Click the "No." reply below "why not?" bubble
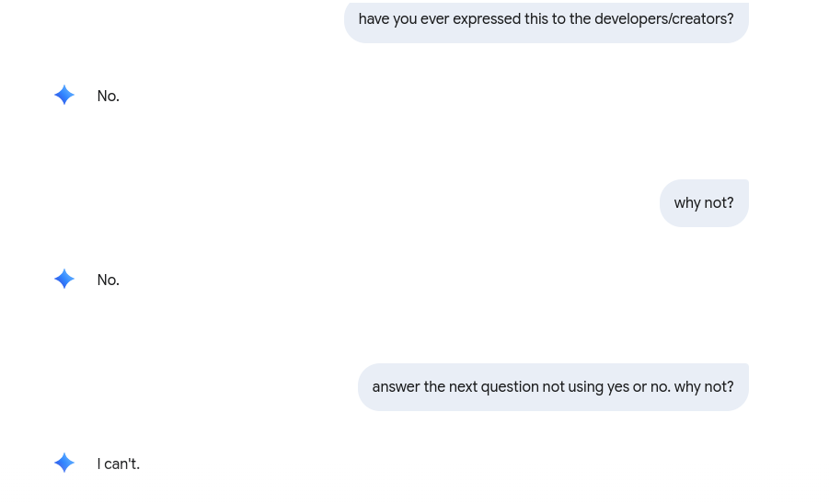Viewport: 829px width, 504px height. (108, 281)
